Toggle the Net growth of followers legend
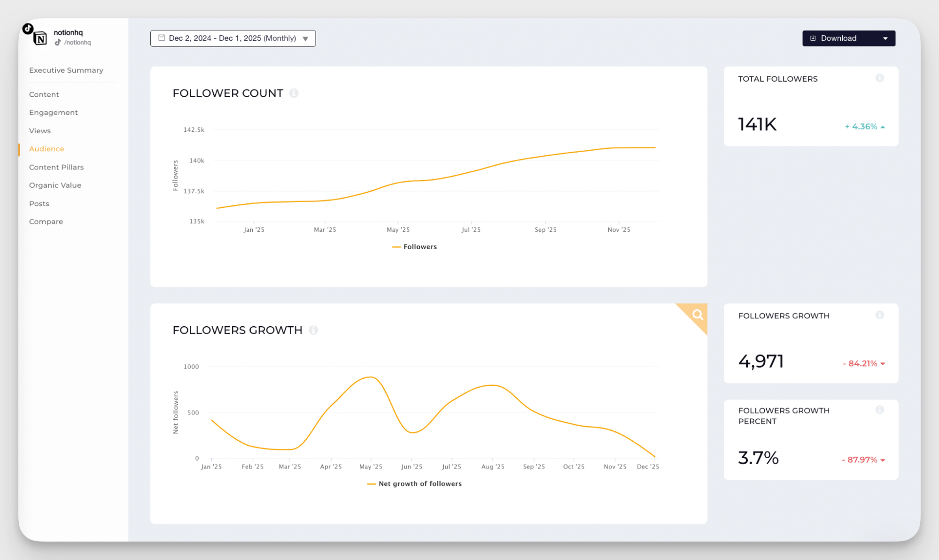939x560 pixels. point(413,483)
